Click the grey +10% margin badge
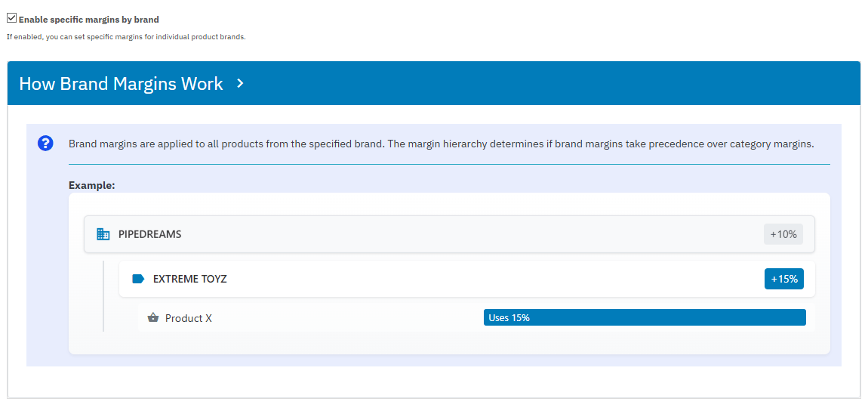The width and height of the screenshot is (868, 408). tap(783, 234)
